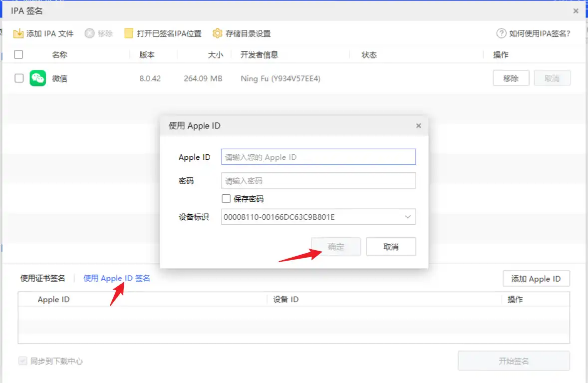
Task: Enable the save password checkbox
Action: 226,199
